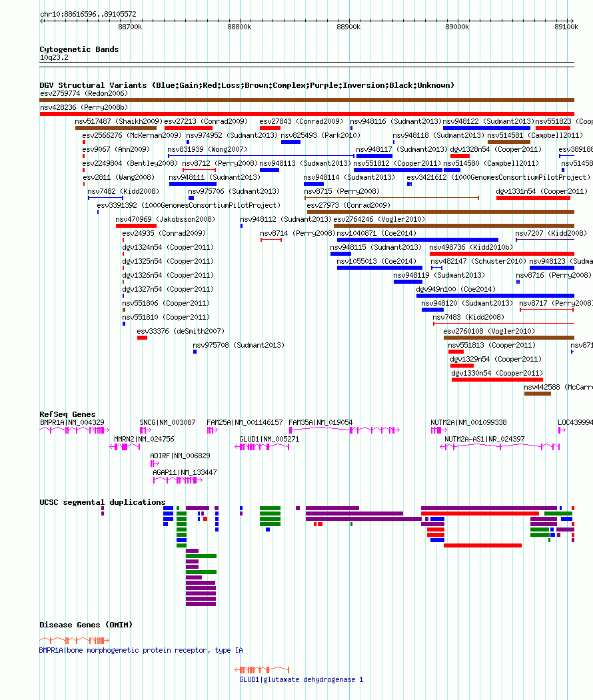Click the chr10:88616596..89105572 coordinates text
This screenshot has width=593, height=700.
(88, 14)
